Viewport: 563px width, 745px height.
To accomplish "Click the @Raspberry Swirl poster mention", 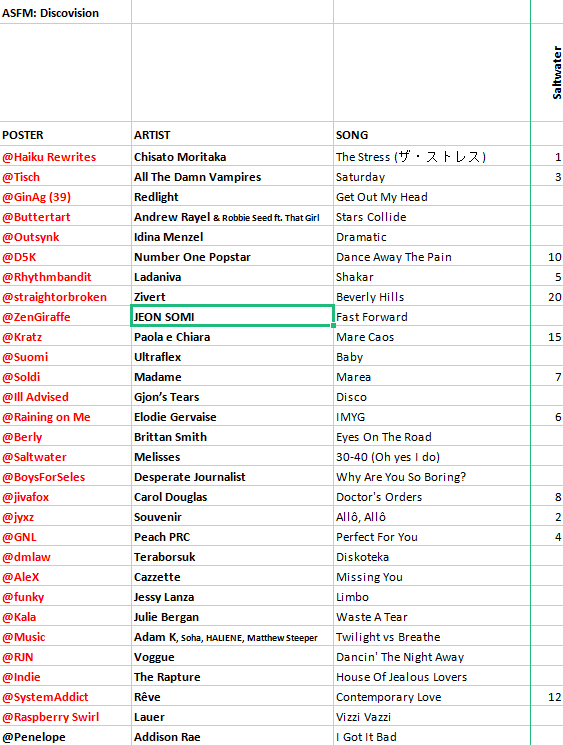I will click(x=51, y=716).
